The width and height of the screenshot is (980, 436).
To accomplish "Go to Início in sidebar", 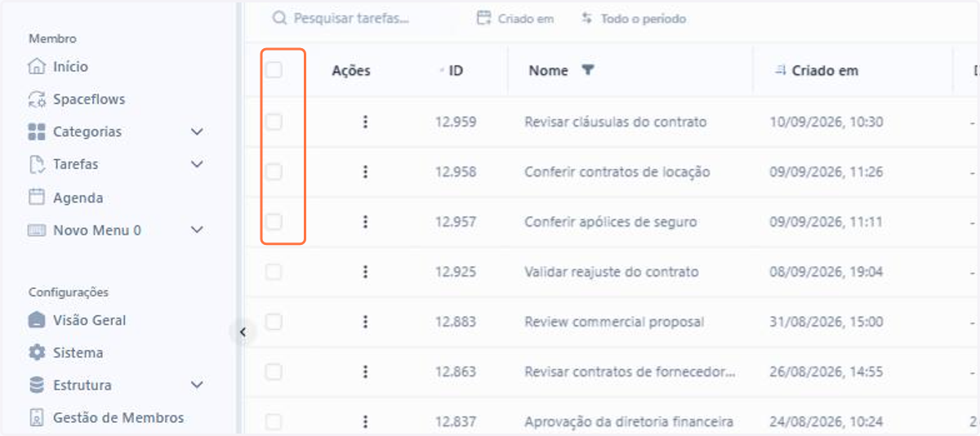I will pos(70,66).
